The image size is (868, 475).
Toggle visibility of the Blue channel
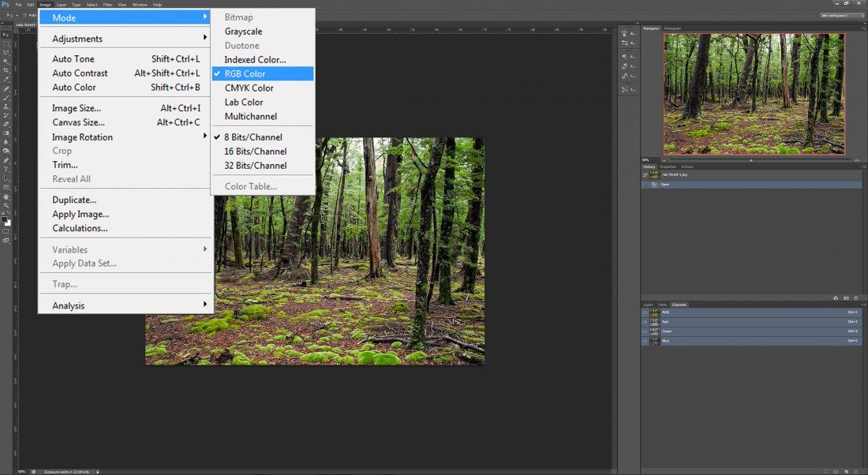point(645,341)
